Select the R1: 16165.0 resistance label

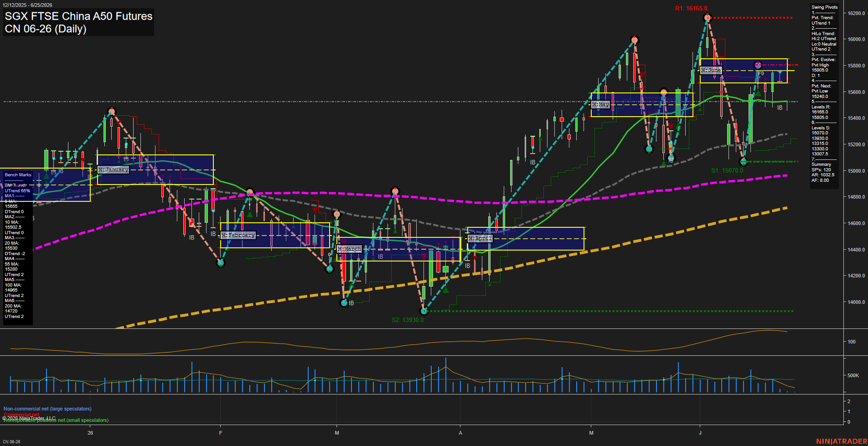tap(691, 9)
